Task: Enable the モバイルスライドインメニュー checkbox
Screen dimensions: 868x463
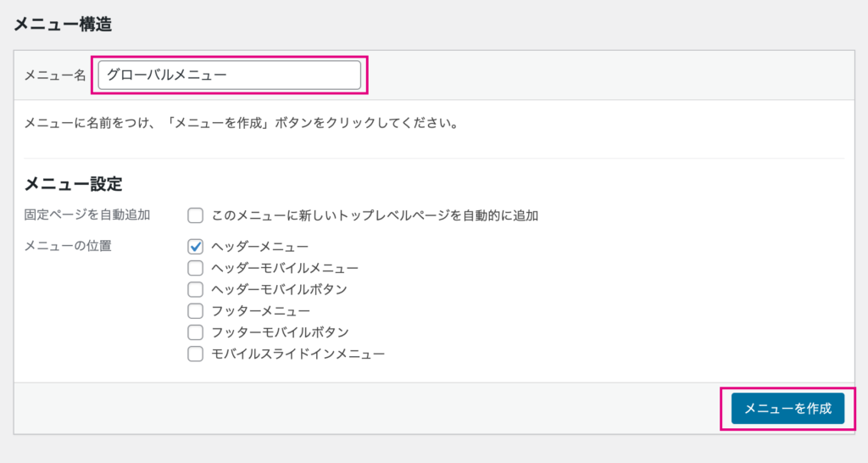Action: (x=196, y=354)
